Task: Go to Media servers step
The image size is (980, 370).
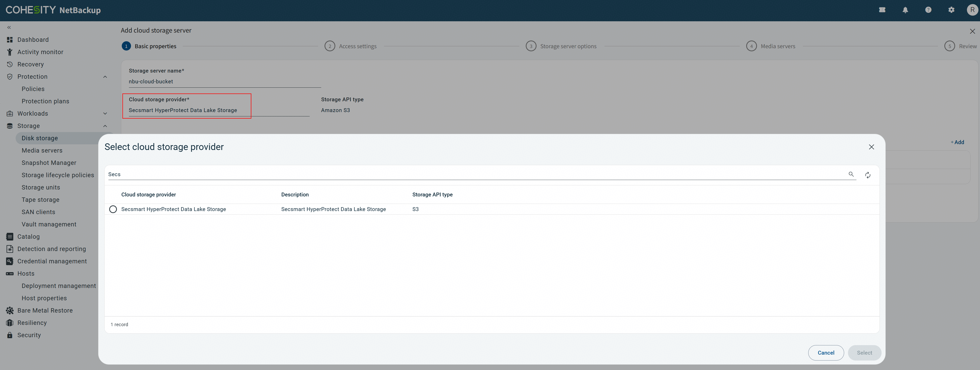Action: click(x=770, y=46)
